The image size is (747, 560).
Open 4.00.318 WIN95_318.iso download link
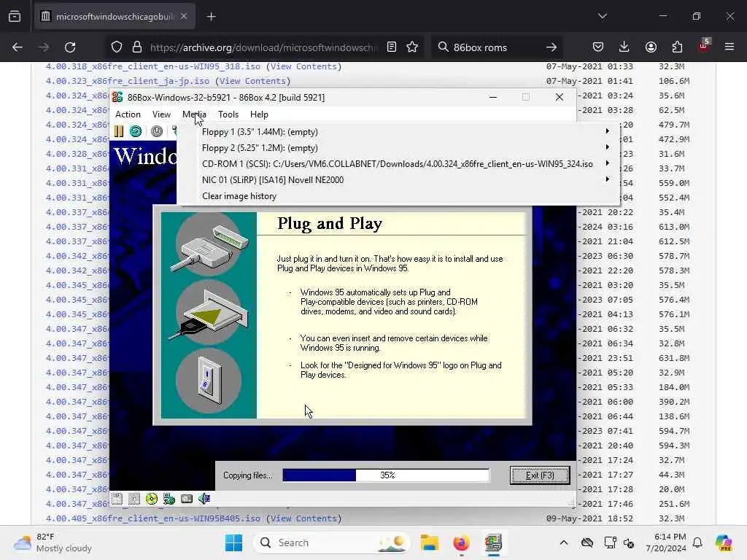pos(153,66)
